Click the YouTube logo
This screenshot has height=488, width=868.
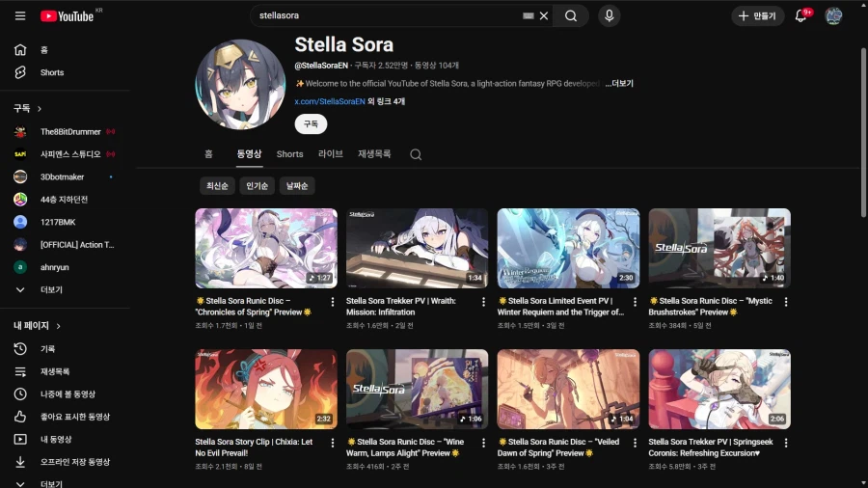[68, 16]
